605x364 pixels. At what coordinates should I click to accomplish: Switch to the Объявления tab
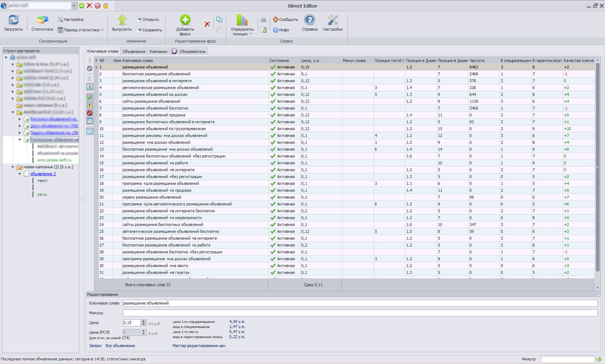tap(134, 51)
